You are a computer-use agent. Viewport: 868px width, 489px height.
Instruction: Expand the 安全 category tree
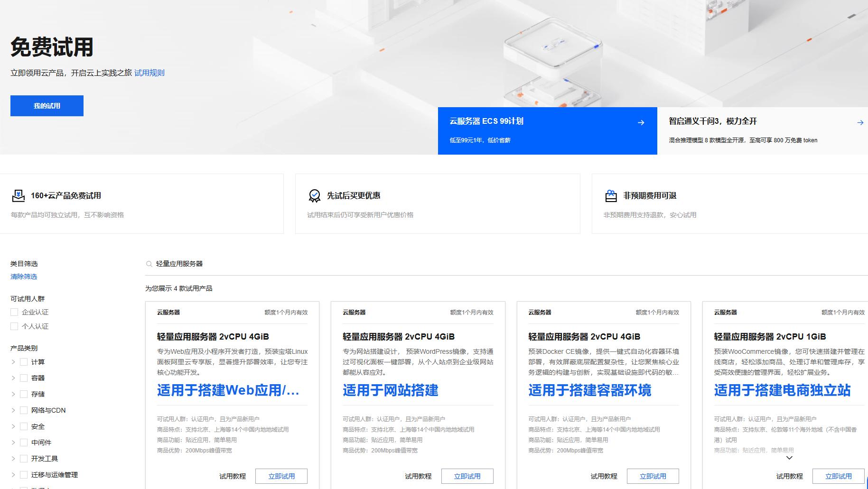pos(13,426)
